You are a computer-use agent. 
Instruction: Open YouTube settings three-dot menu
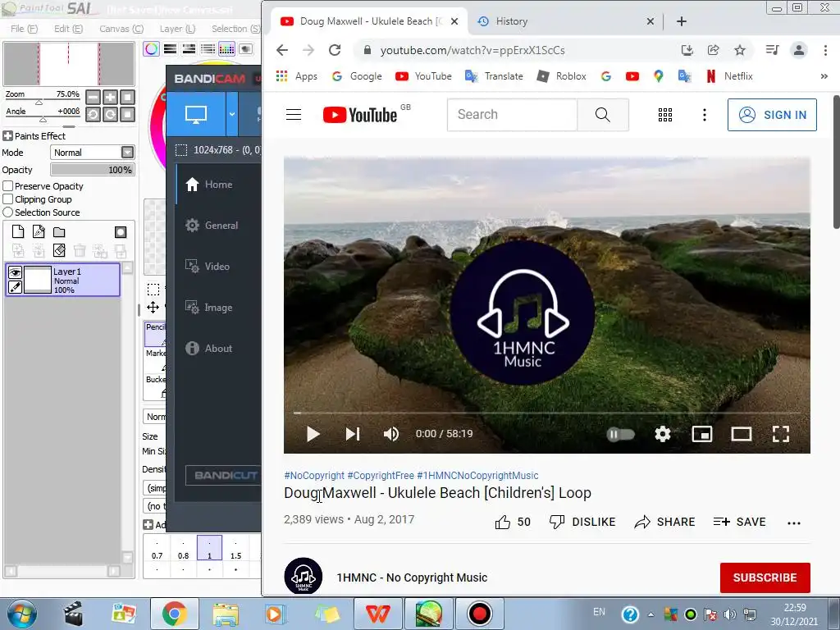(705, 115)
